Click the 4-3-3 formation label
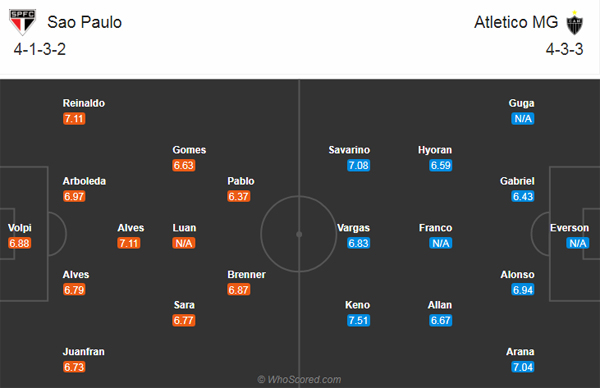 564,49
